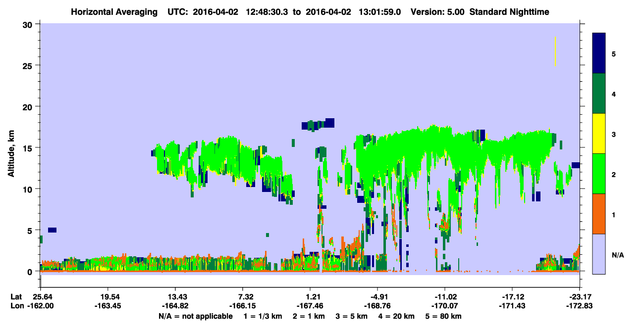Viewport: 644px width, 330px height.
Task: Click latitude value -23.17
Action: click(580, 296)
